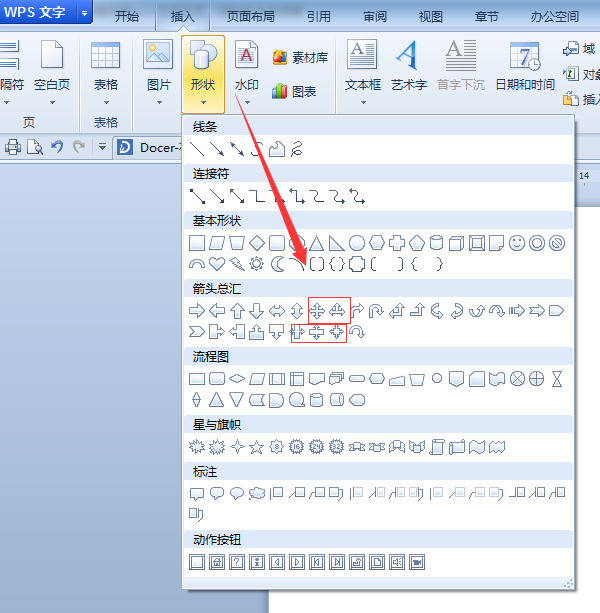Choose the left-right double arrow shape
The height and width of the screenshot is (613, 600).
click(277, 311)
